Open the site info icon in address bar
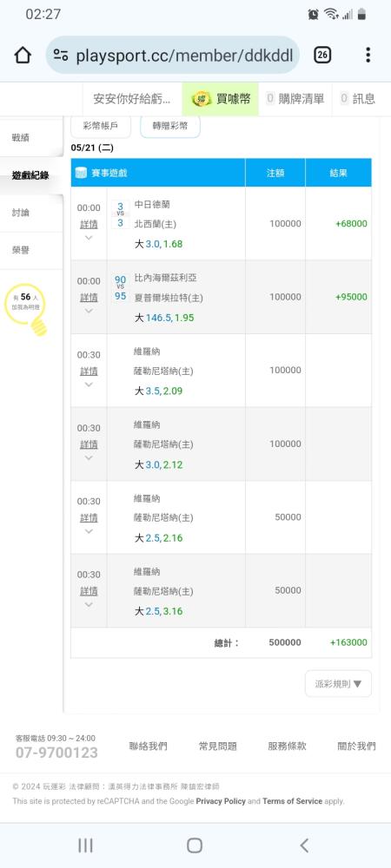Image resolution: width=391 pixels, height=868 pixels. point(61,55)
